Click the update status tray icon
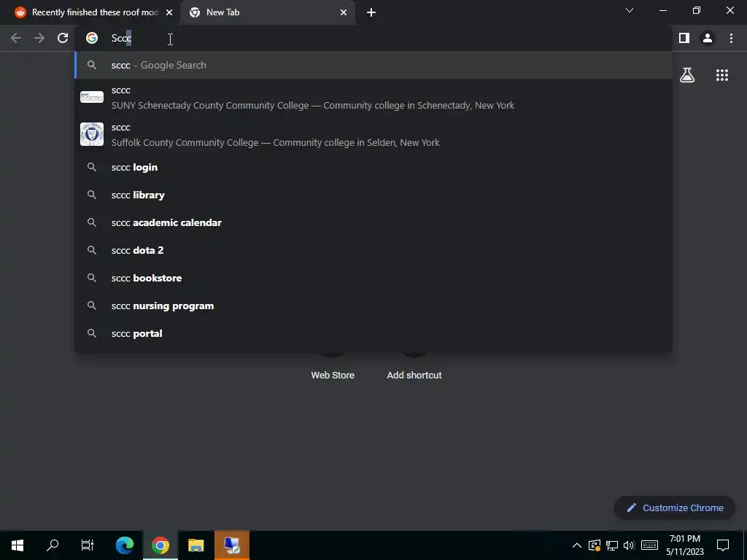 click(x=594, y=545)
